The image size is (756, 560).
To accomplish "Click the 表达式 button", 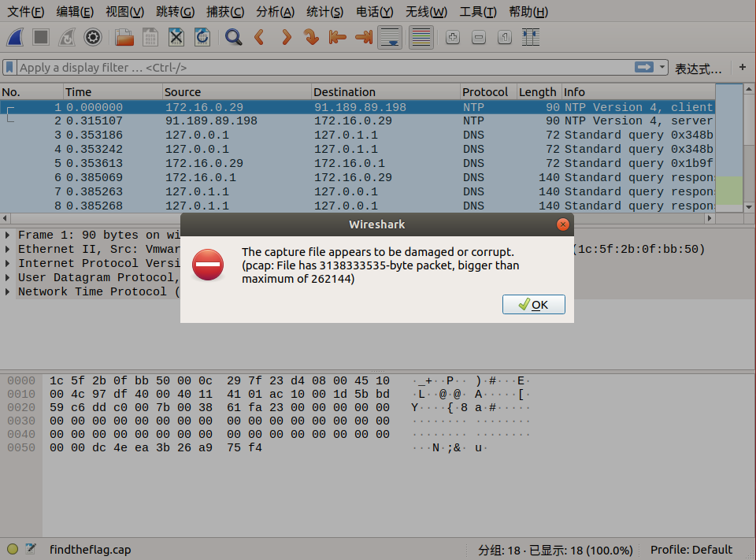I will [699, 68].
